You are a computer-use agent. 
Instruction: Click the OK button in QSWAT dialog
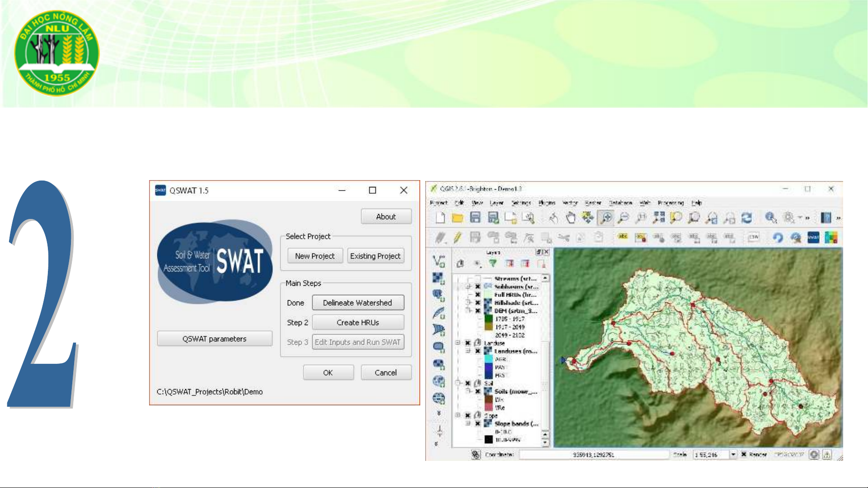click(x=328, y=372)
